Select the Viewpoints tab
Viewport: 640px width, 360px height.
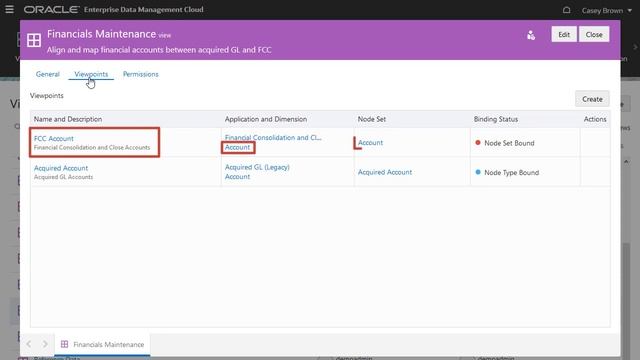point(91,74)
